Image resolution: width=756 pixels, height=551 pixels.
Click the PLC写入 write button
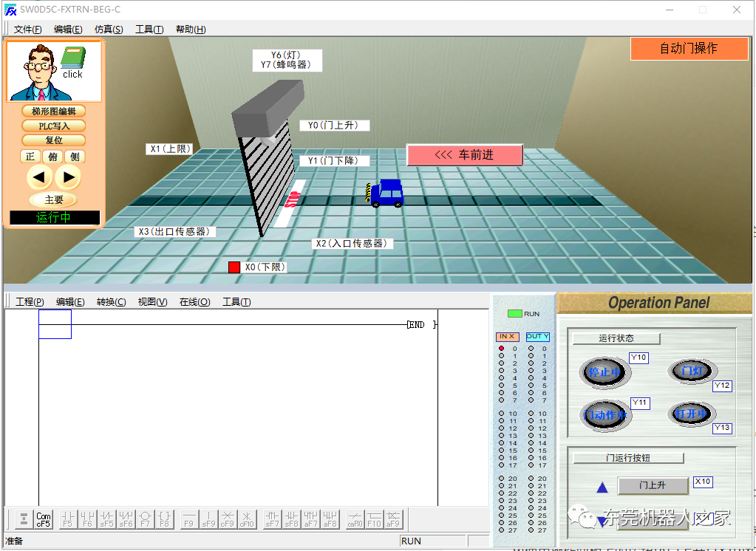point(54,126)
